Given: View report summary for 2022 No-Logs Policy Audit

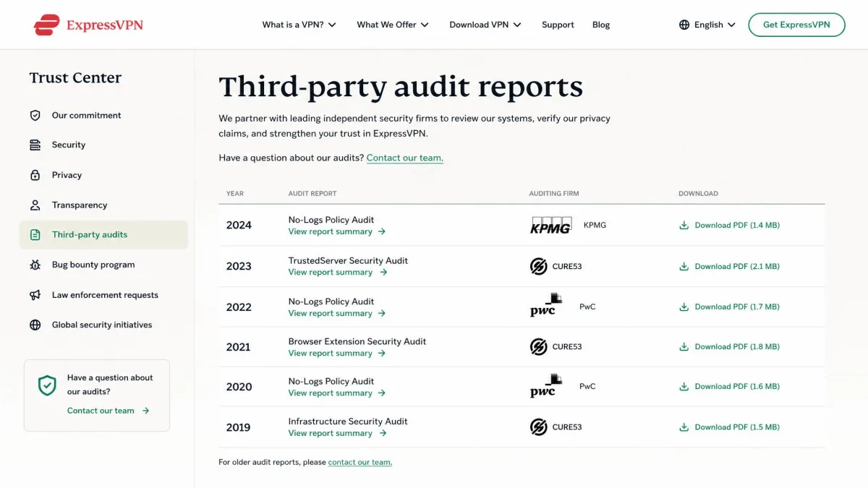Looking at the screenshot, I should click(x=337, y=313).
